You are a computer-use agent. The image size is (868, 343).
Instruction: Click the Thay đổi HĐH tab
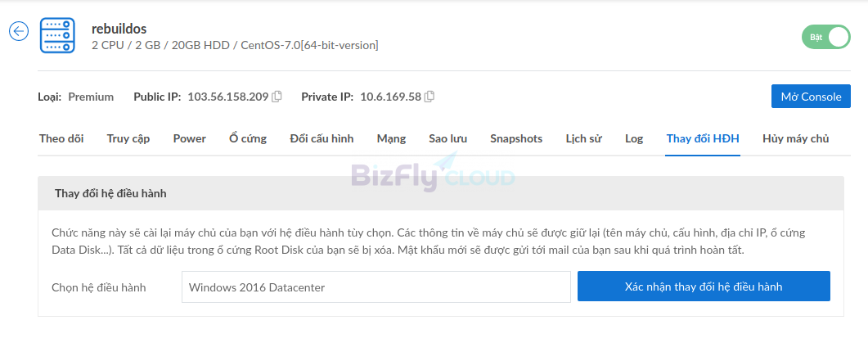(x=703, y=138)
